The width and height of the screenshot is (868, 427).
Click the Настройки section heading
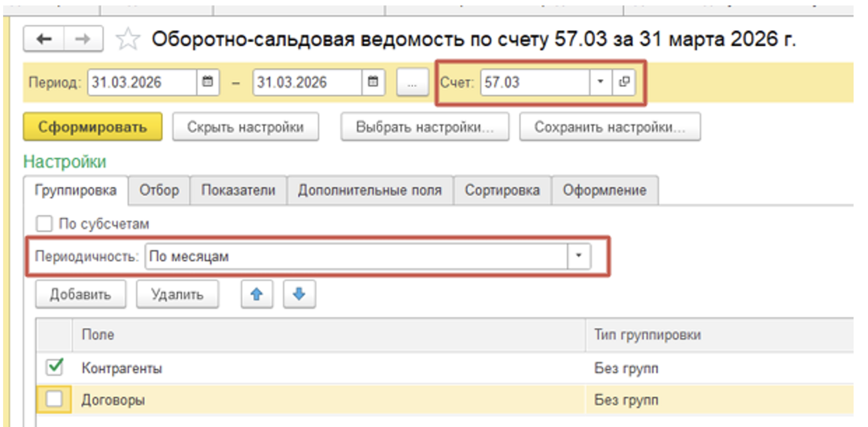pos(65,162)
